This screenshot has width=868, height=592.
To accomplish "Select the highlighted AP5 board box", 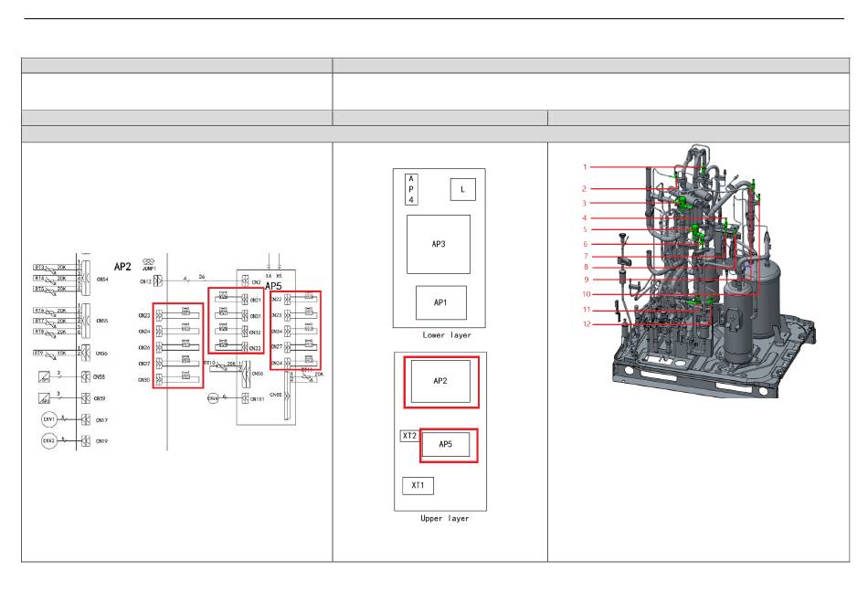I will tap(445, 445).
